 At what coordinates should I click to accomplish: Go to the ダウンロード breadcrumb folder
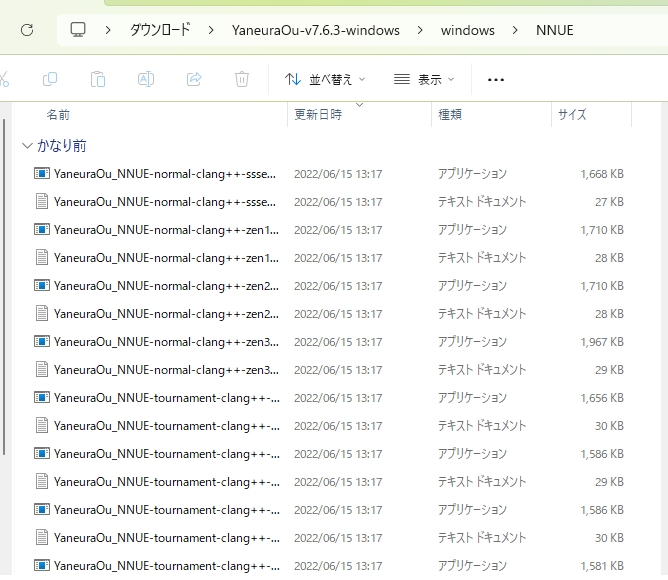point(160,30)
